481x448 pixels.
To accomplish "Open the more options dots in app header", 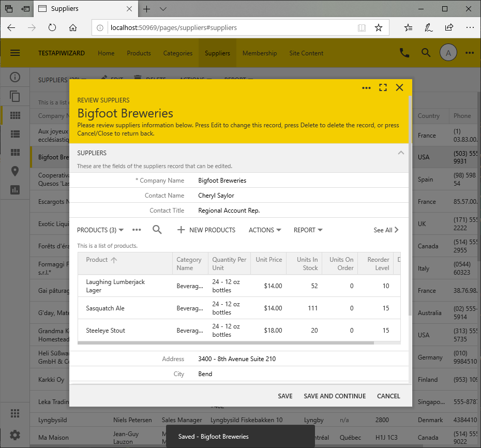I will (x=469, y=53).
